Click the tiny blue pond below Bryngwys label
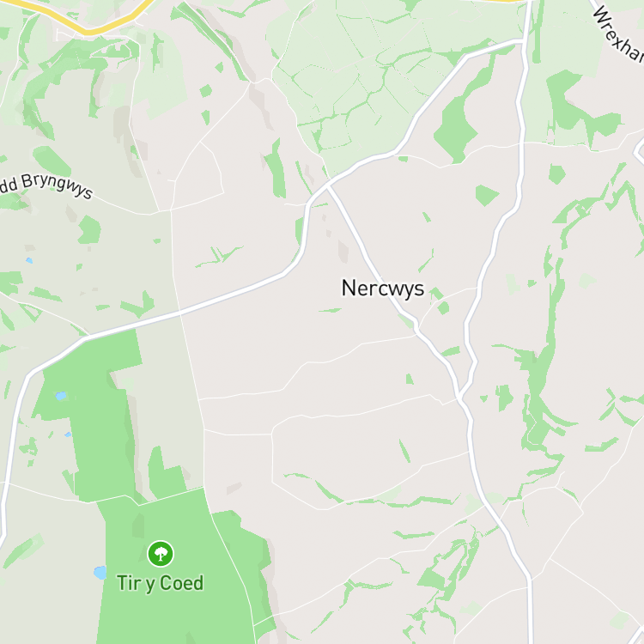This screenshot has width=644, height=644. coord(28,260)
